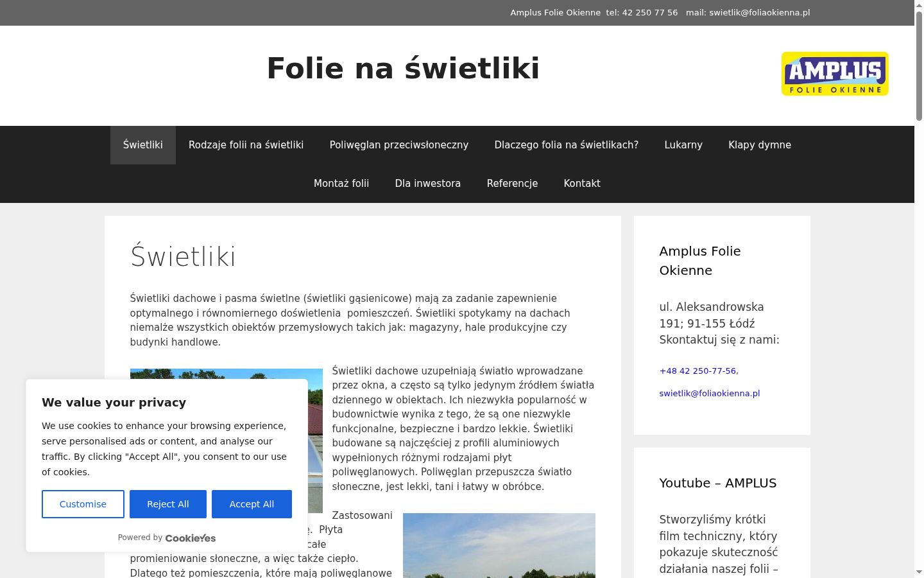
Task: Open the Kontakt page
Action: coord(582,184)
